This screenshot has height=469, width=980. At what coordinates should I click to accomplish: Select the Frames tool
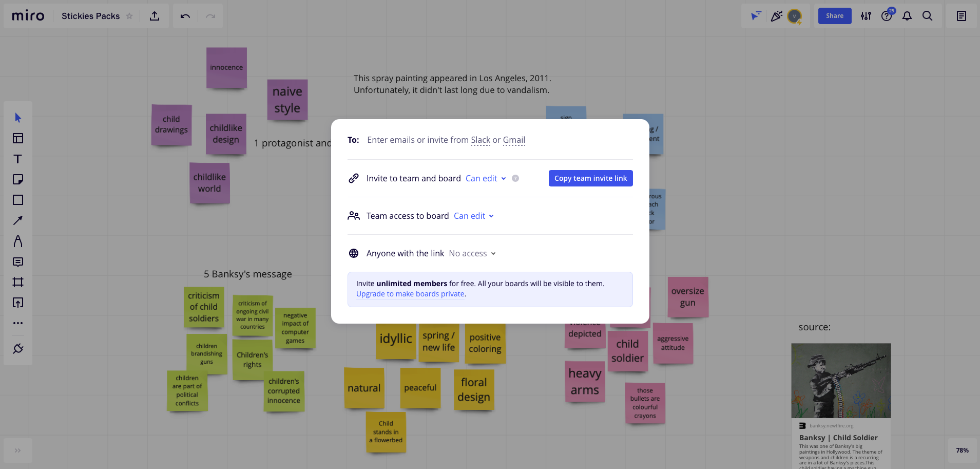[x=18, y=282]
